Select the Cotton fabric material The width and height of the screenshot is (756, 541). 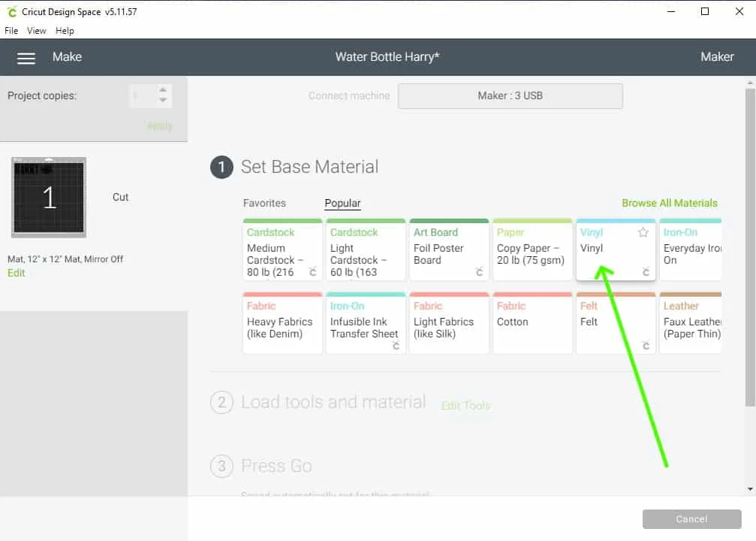click(532, 323)
